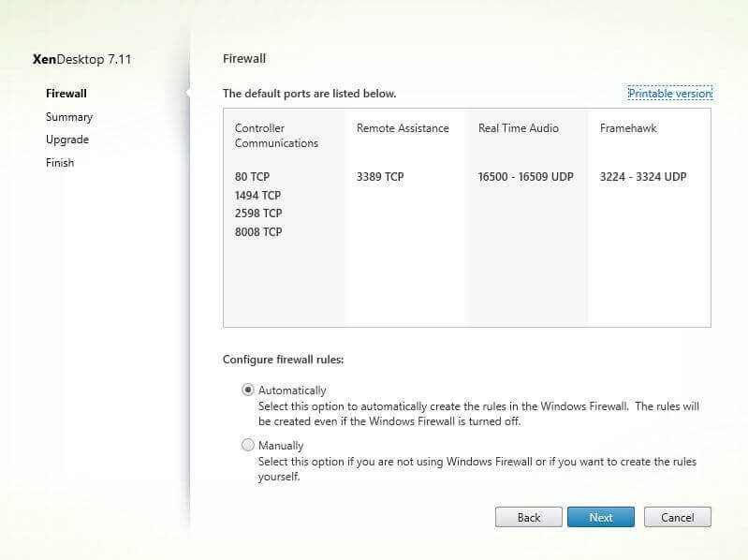Image resolution: width=748 pixels, height=560 pixels.
Task: Click the default ports are listed text
Action: click(x=309, y=94)
